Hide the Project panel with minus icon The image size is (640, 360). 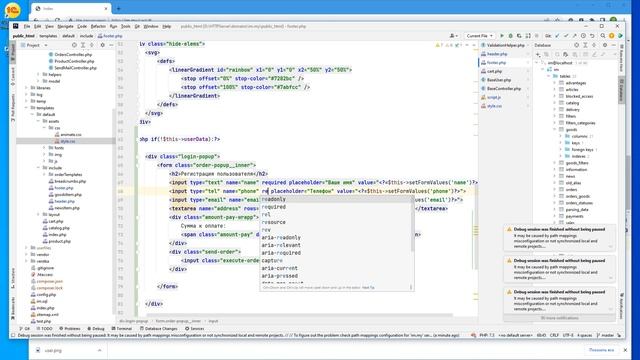coord(111,45)
